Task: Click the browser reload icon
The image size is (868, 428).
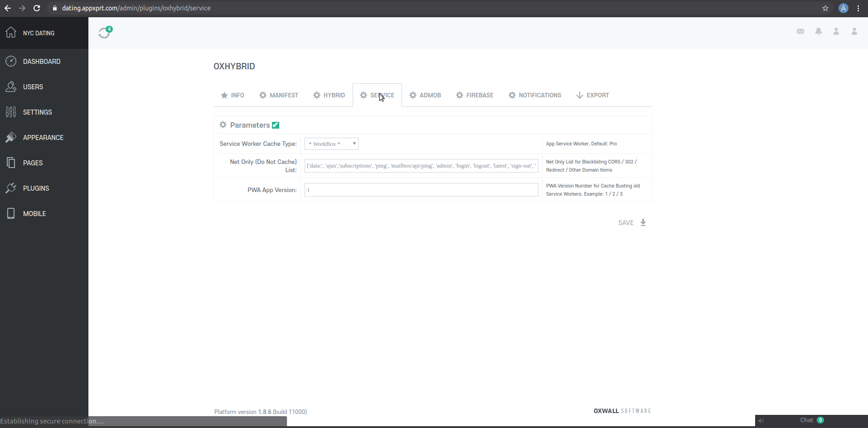Action: click(37, 8)
